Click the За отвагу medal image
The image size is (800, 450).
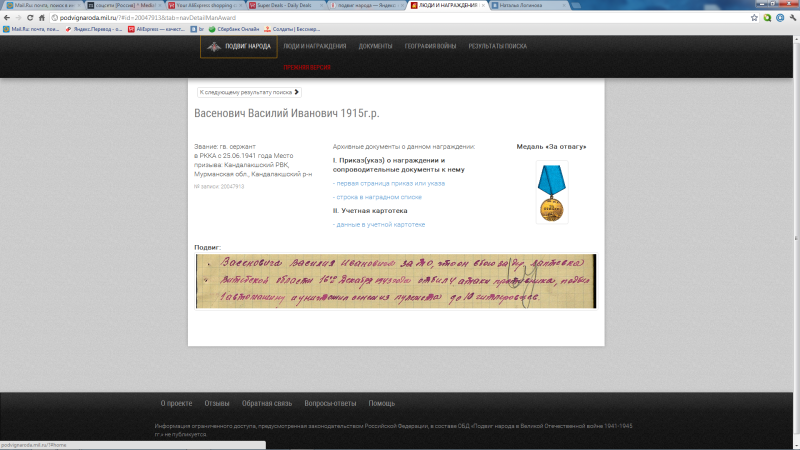tap(550, 192)
